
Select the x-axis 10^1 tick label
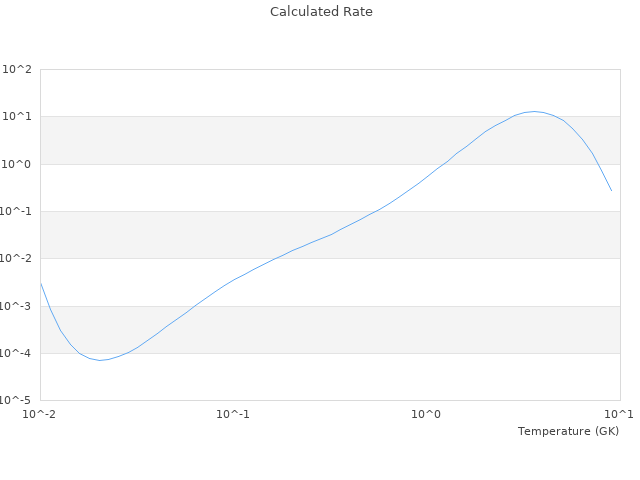[619, 414]
